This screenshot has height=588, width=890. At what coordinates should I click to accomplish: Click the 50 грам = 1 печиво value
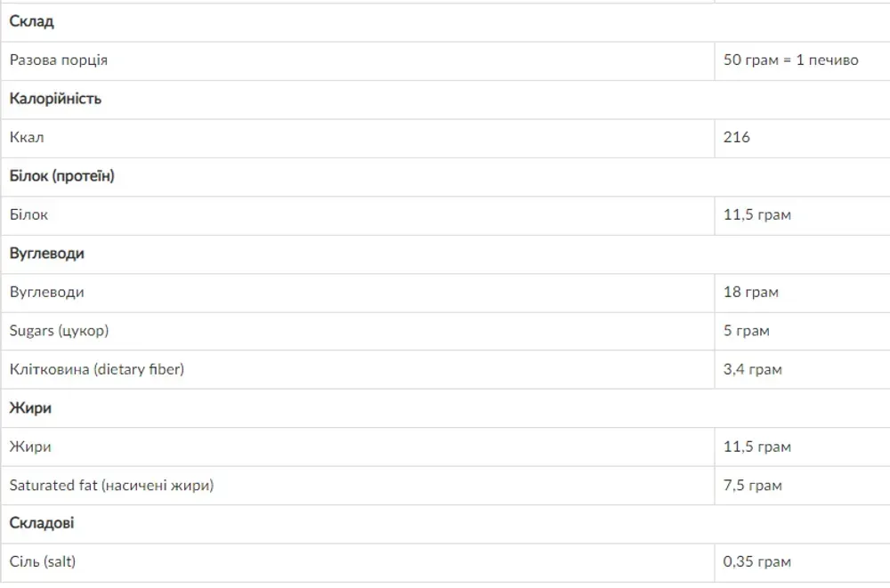click(x=790, y=60)
